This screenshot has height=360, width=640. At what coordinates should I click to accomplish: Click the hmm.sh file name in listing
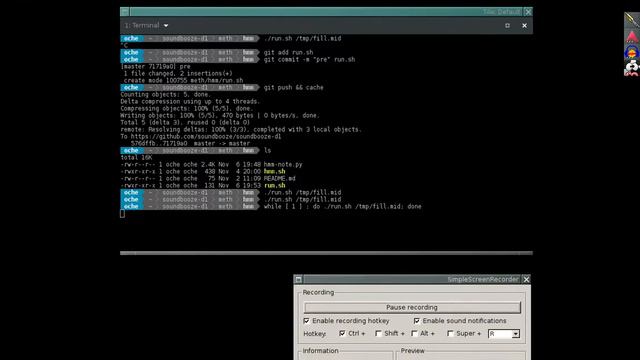point(275,171)
